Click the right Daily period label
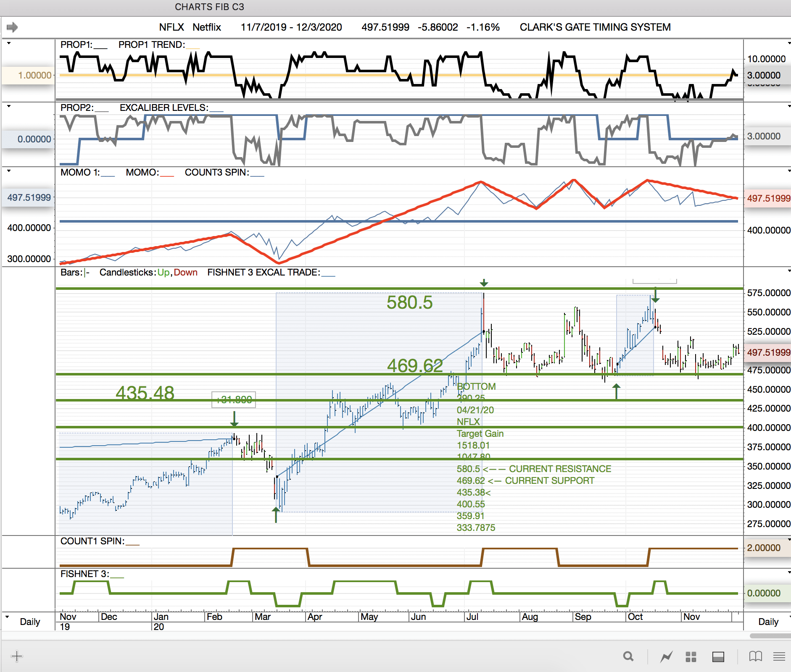 tap(768, 622)
